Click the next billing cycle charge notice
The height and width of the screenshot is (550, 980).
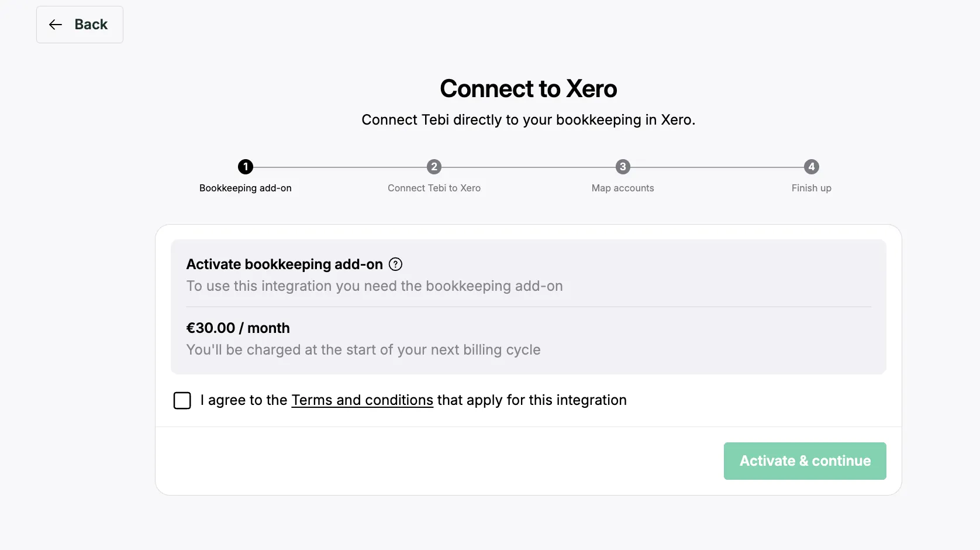[363, 350]
